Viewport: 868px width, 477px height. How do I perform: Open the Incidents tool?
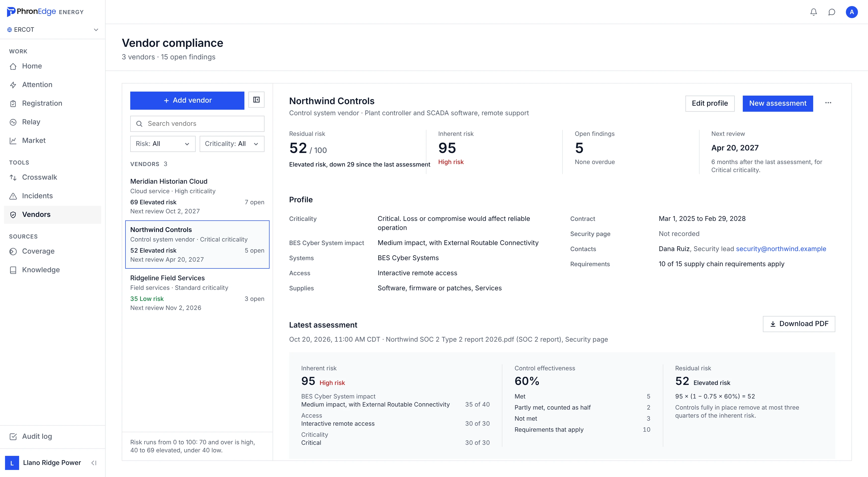click(53, 196)
